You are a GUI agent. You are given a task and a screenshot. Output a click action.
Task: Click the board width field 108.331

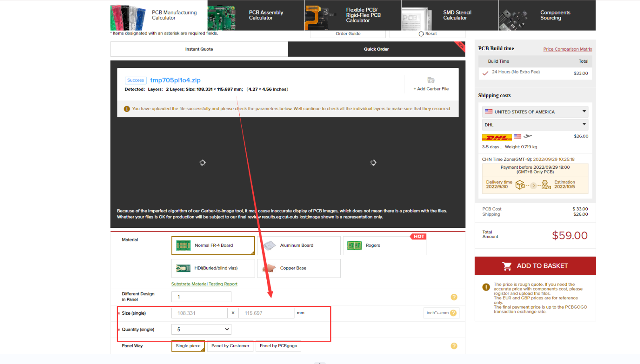(x=200, y=313)
